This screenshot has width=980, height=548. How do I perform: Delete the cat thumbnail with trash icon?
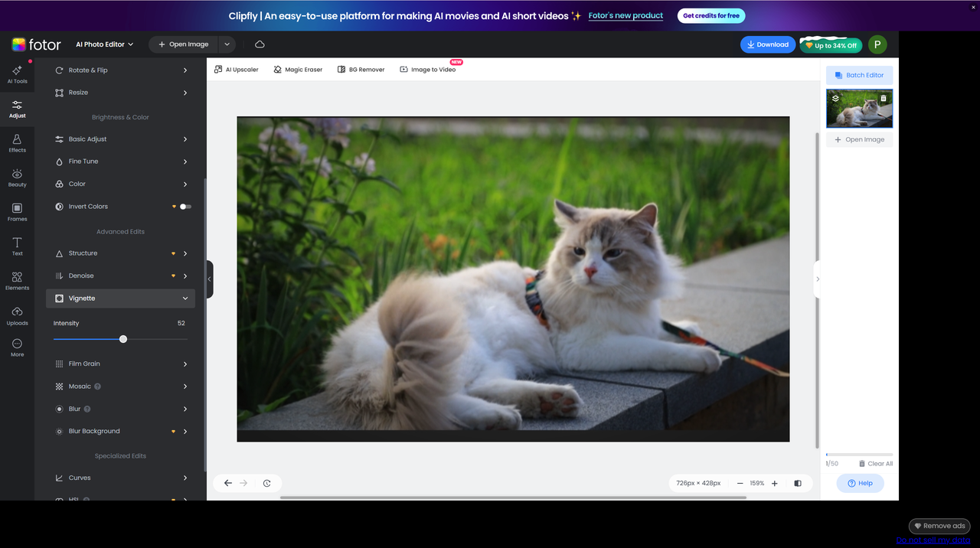(884, 98)
